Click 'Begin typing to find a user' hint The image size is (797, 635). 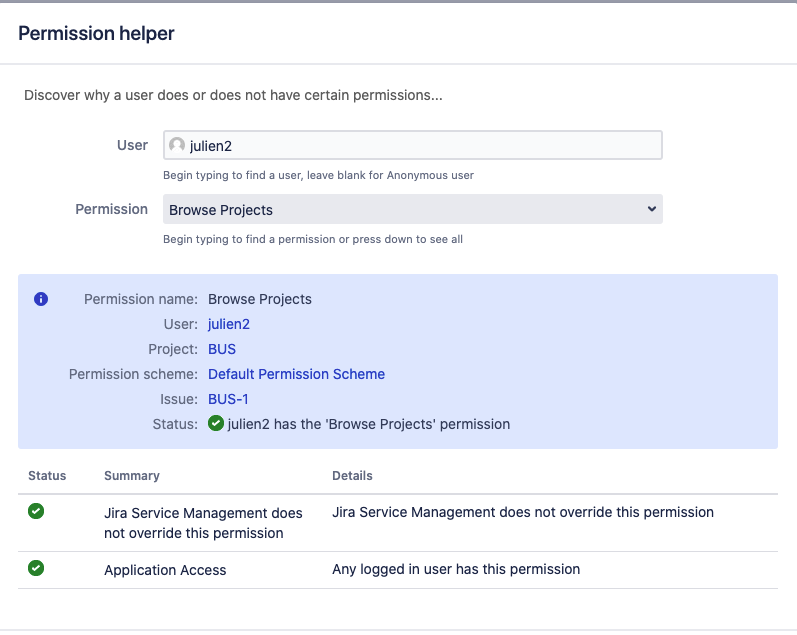tap(318, 175)
